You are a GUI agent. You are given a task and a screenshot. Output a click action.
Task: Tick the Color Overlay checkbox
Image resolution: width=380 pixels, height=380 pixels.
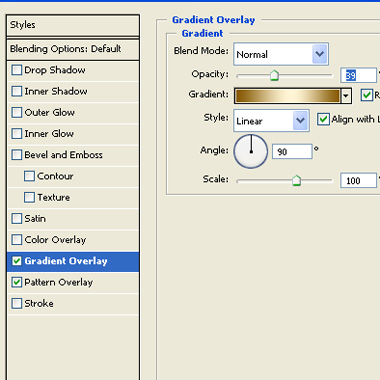(x=16, y=240)
